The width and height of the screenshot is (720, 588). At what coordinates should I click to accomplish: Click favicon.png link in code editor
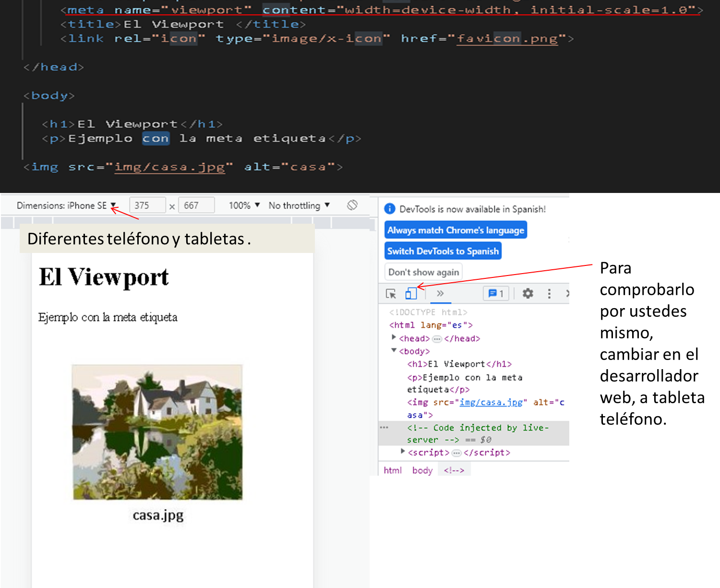507,38
